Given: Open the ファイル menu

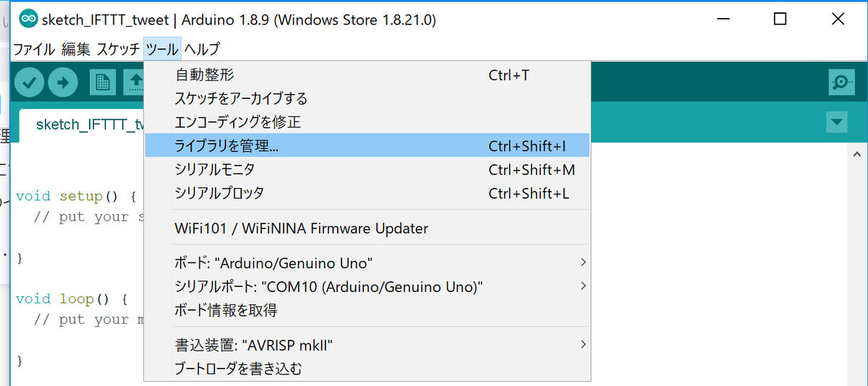Looking at the screenshot, I should 34,49.
